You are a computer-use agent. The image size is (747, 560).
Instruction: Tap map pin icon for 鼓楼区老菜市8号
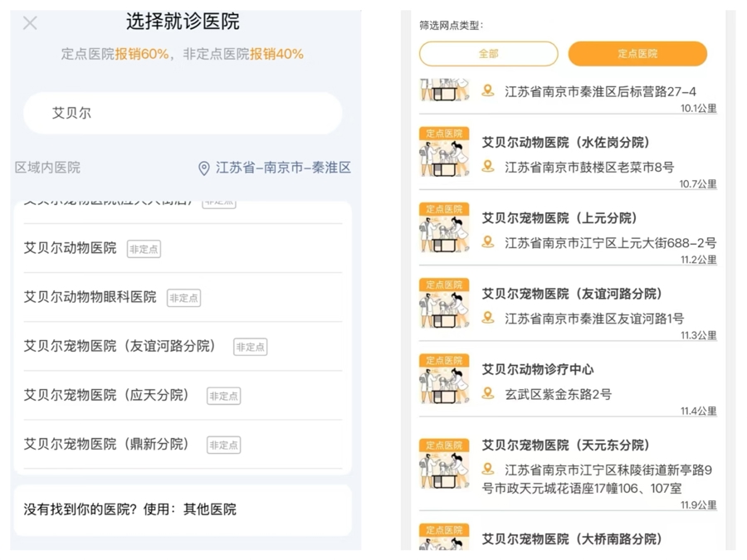click(x=488, y=167)
